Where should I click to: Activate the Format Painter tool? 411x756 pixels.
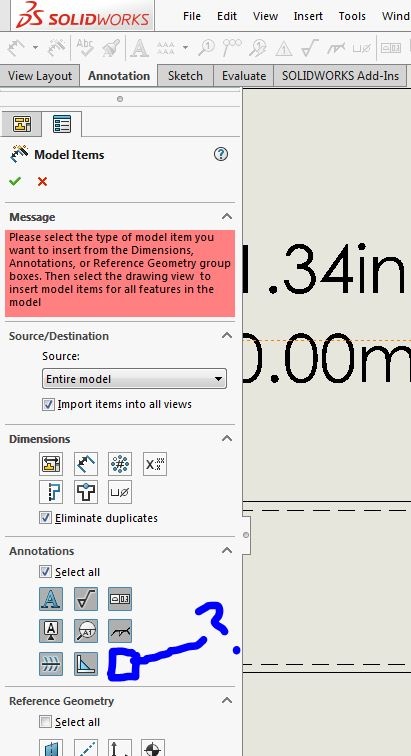[x=111, y=48]
